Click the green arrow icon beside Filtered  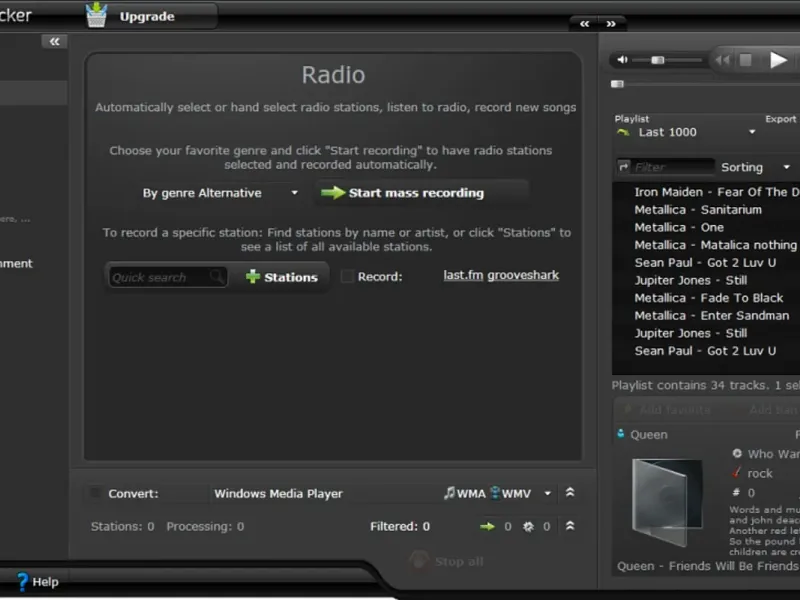click(x=487, y=526)
